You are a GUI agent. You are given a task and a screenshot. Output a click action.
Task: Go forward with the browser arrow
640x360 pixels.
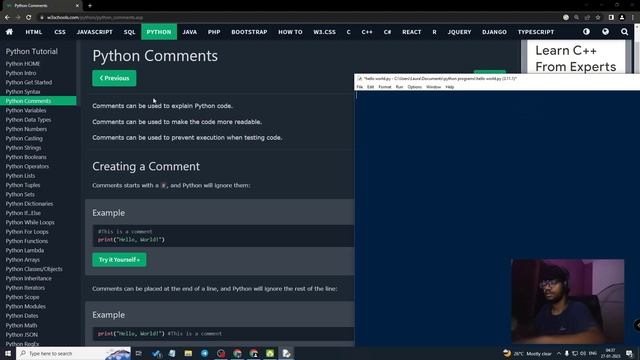pyautogui.click(x=18, y=17)
